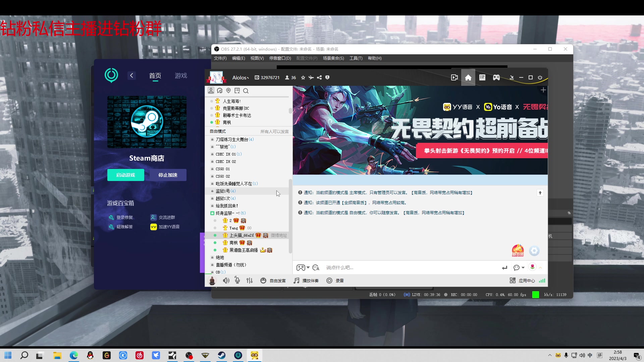Open the audio mixer sliders control
Screen dimensions: 644x362
[x=249, y=281]
